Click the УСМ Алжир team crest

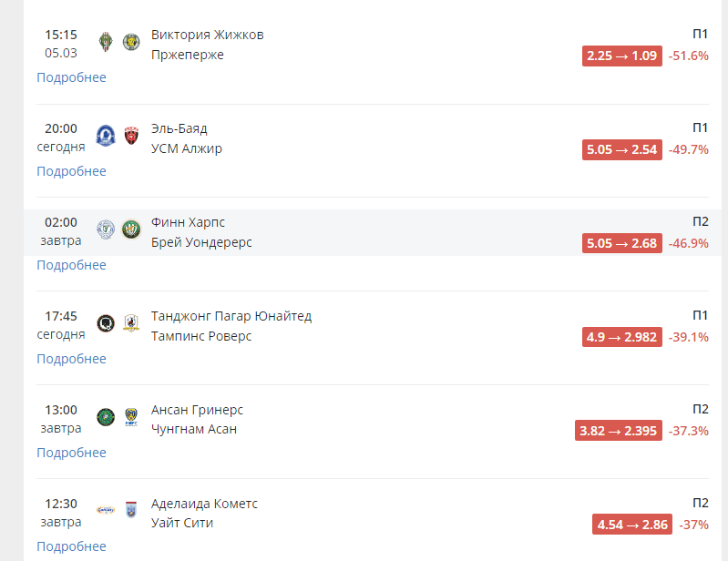pyautogui.click(x=131, y=136)
